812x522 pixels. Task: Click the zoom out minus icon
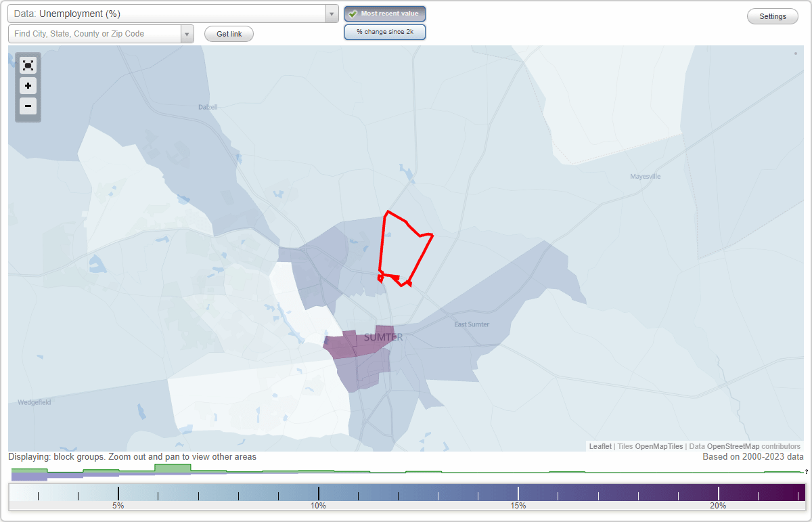tap(28, 106)
